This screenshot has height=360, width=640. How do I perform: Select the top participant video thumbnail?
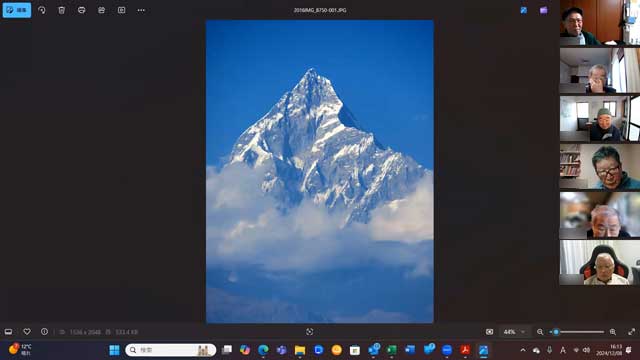600,22
